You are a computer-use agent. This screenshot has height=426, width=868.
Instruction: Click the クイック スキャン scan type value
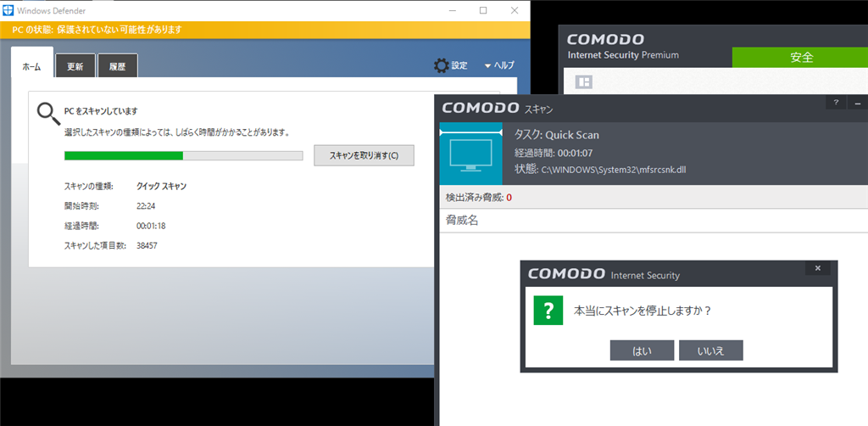161,187
